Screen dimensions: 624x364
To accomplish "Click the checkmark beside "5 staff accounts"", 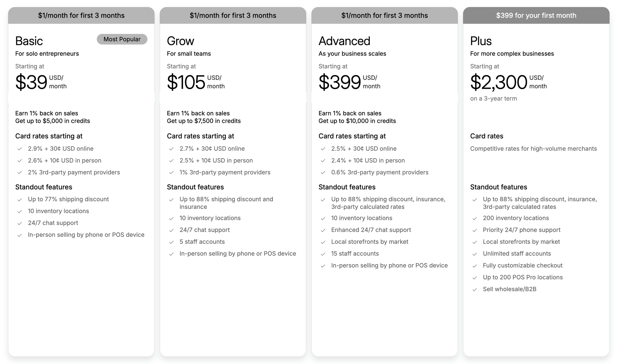I will tap(171, 242).
